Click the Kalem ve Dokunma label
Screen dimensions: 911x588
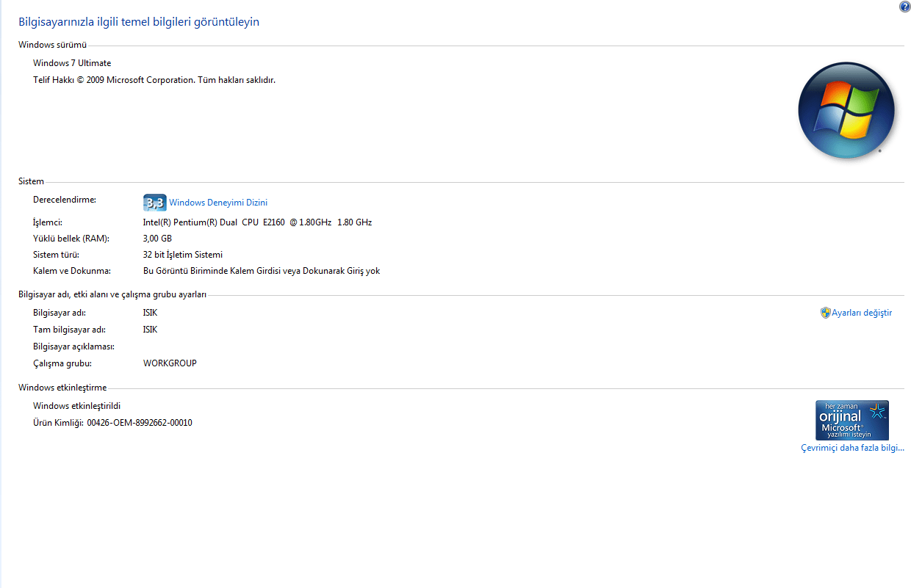72,271
